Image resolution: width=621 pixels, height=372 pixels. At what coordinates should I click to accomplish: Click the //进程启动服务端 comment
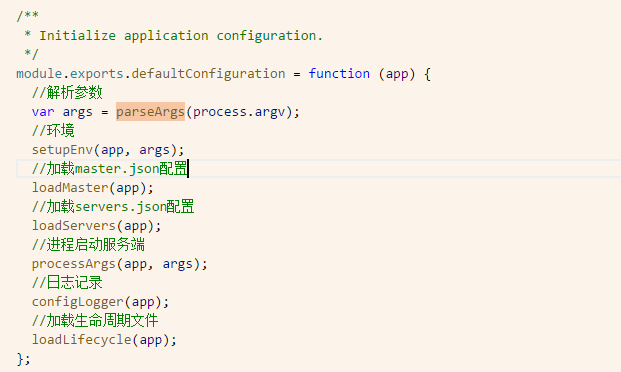point(88,245)
